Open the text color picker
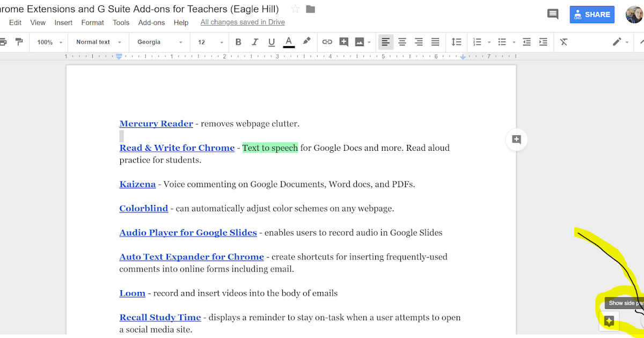Image resolution: width=644 pixels, height=338 pixels. tap(289, 42)
